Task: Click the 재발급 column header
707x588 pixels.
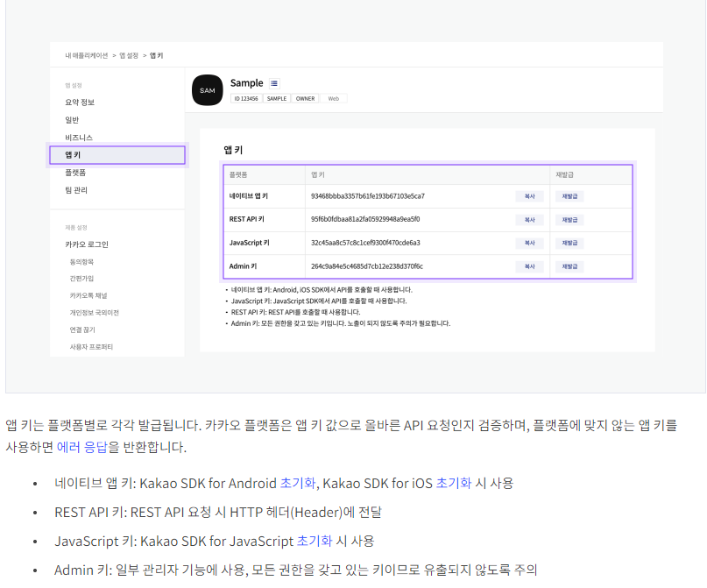Action: pyautogui.click(x=564, y=175)
